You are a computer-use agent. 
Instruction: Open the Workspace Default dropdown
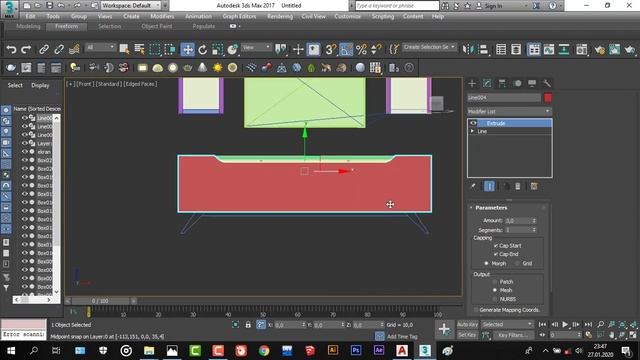click(131, 6)
